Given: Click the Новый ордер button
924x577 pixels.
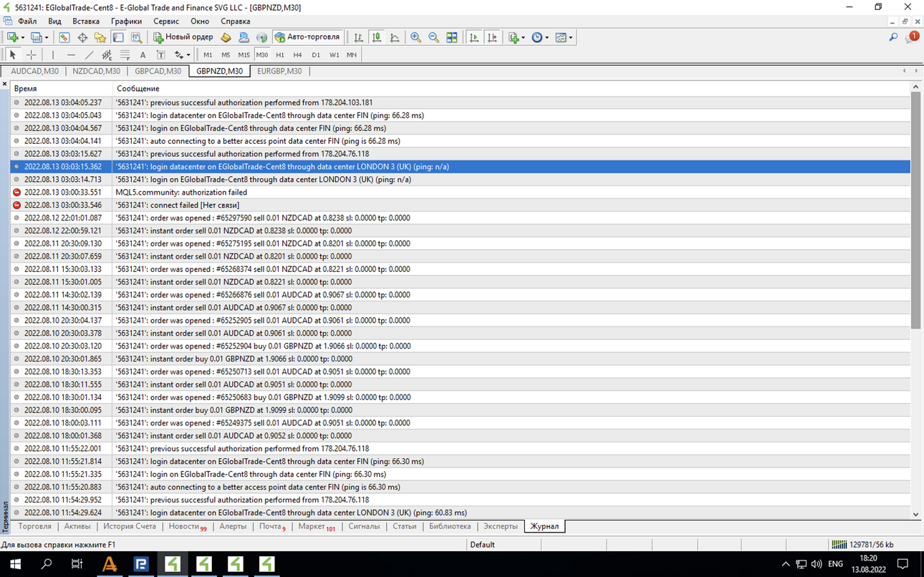Looking at the screenshot, I should (183, 37).
